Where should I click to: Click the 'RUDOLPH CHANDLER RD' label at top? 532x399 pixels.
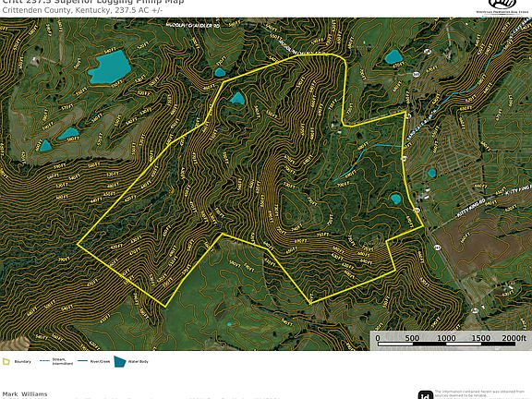click(x=193, y=26)
